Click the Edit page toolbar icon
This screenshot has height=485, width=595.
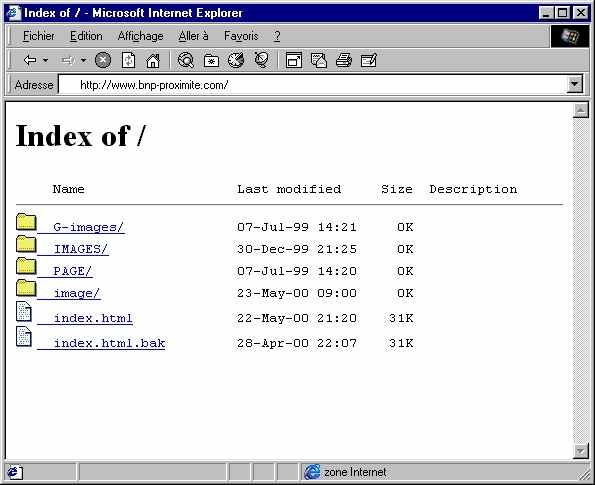pos(368,60)
